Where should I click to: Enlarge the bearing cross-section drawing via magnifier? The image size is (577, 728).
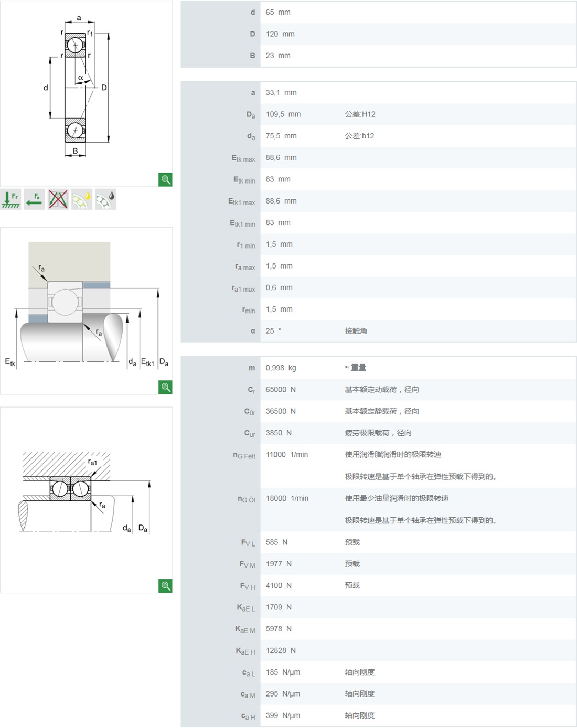tap(165, 180)
